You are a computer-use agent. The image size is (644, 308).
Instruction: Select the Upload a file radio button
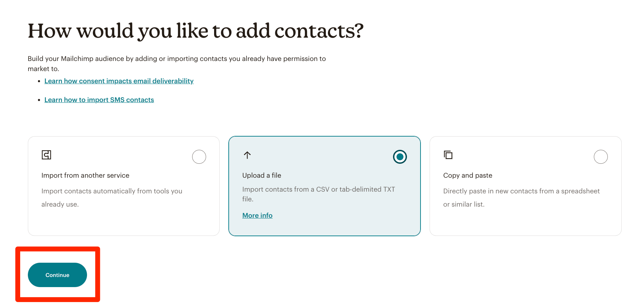400,157
